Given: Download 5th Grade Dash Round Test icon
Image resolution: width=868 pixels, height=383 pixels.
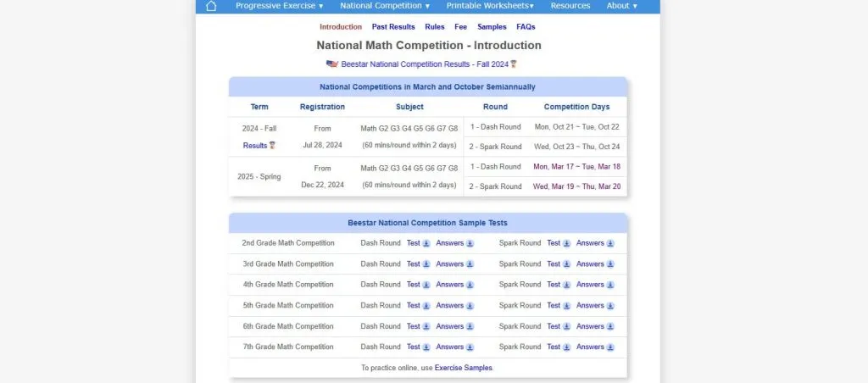Looking at the screenshot, I should pos(426,306).
